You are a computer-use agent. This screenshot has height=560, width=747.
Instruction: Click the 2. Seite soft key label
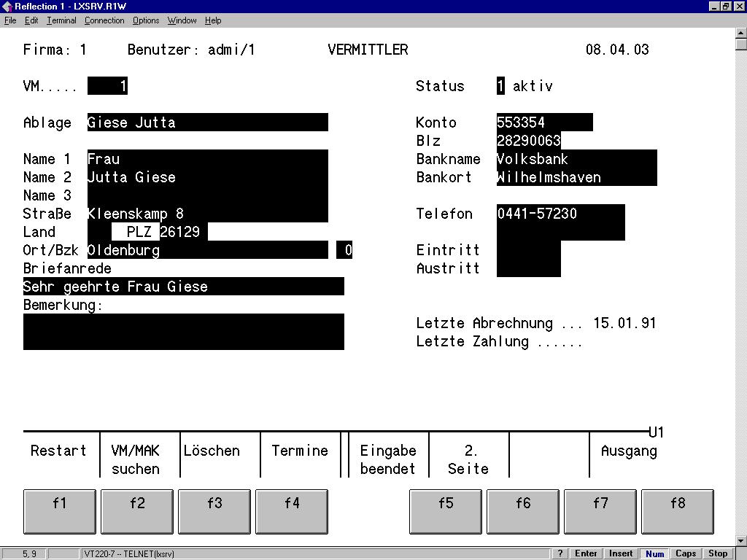[x=468, y=459]
